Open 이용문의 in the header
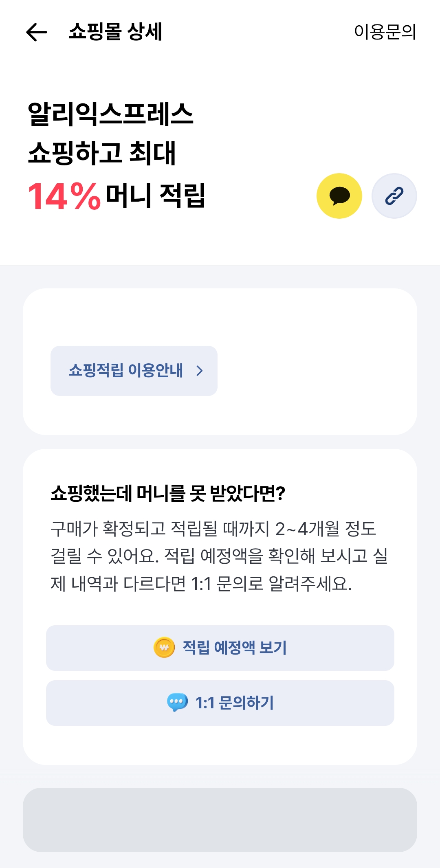 pos(385,32)
